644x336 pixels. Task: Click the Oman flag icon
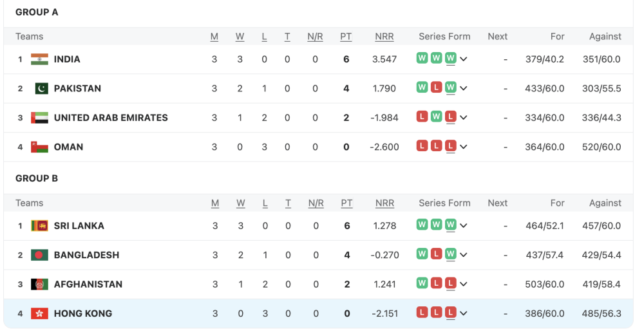[x=39, y=147]
